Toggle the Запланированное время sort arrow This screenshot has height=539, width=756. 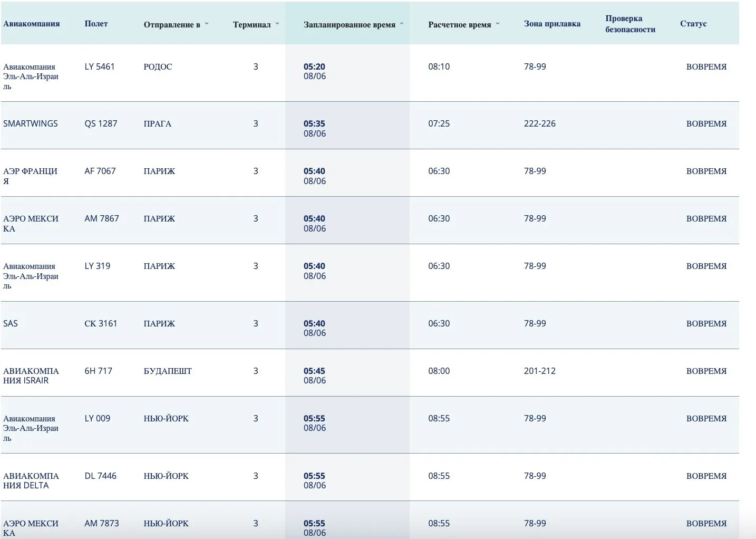tap(402, 24)
